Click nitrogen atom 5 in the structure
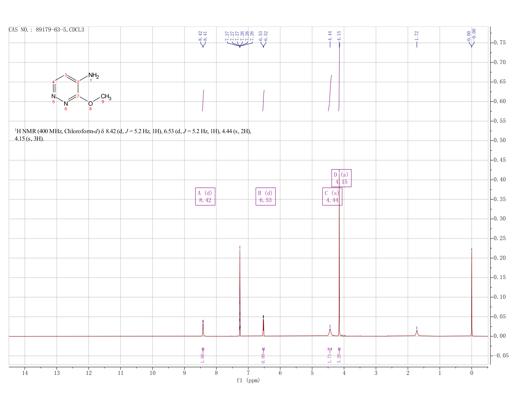The height and width of the screenshot is (411, 532). [54, 96]
